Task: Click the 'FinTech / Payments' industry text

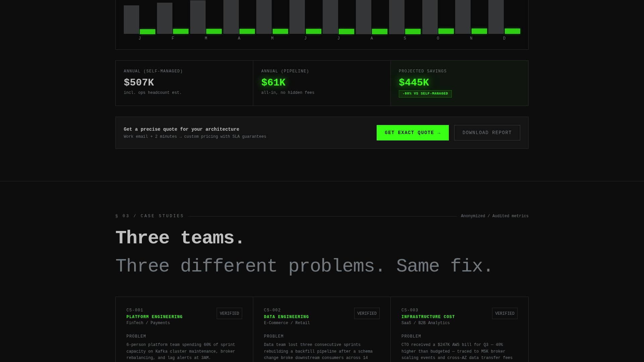Action: click(x=148, y=323)
